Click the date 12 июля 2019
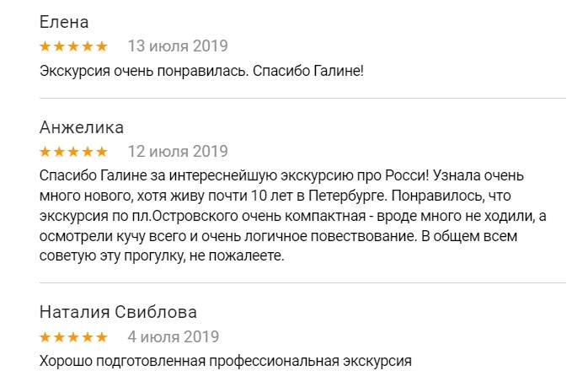Viewport: 588px width, 387px height. click(x=177, y=152)
